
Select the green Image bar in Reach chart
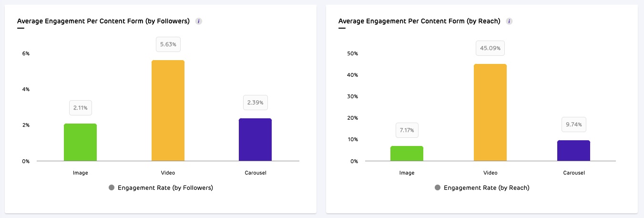407,153
